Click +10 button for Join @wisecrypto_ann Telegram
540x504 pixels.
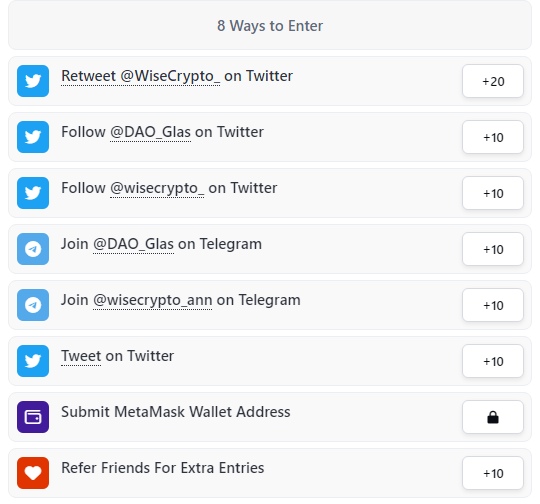pyautogui.click(x=493, y=305)
